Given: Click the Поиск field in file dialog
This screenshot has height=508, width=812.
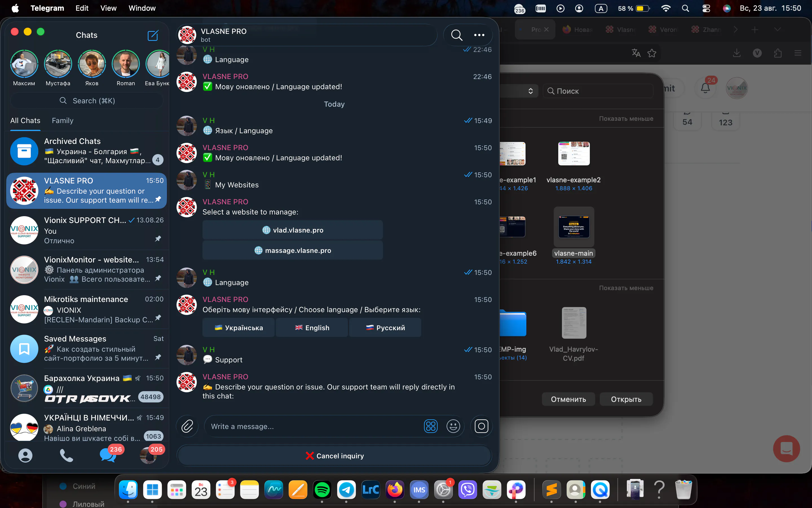Looking at the screenshot, I should point(598,91).
